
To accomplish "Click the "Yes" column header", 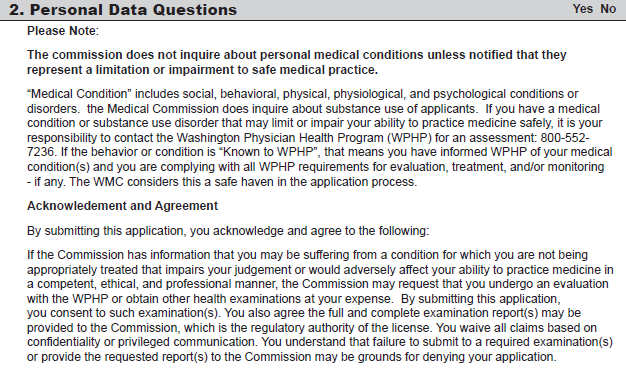I will [583, 9].
